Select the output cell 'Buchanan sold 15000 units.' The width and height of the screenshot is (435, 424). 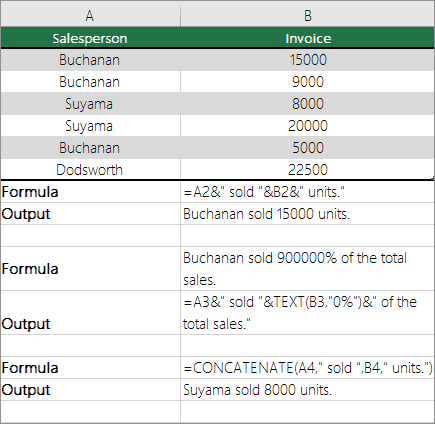(307, 214)
